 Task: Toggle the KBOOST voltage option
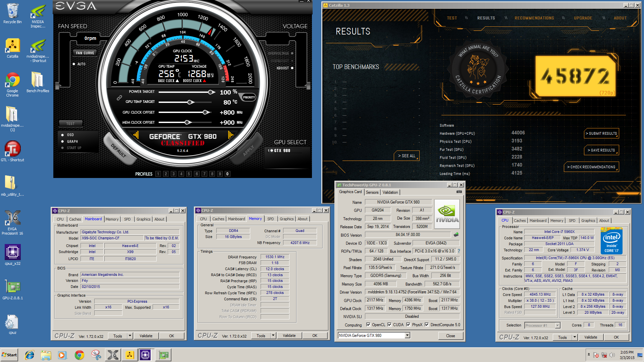[x=292, y=68]
